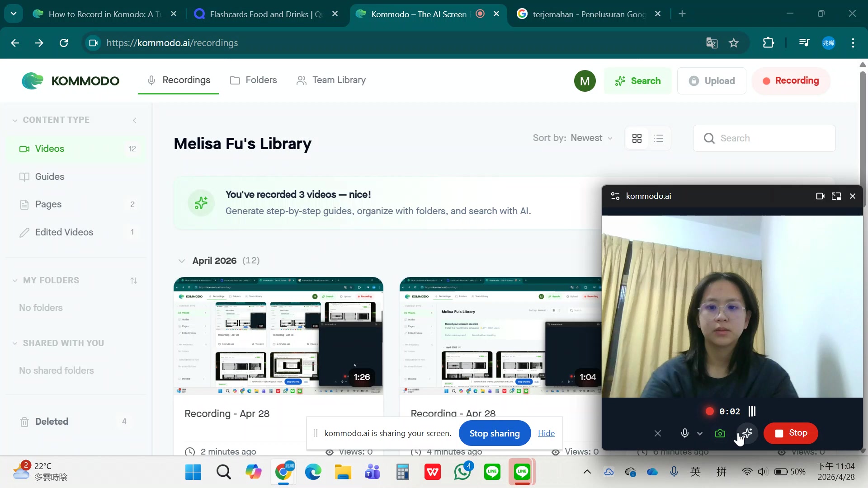The image size is (868, 488).
Task: Pause the recording with the bars icon
Action: point(752,411)
